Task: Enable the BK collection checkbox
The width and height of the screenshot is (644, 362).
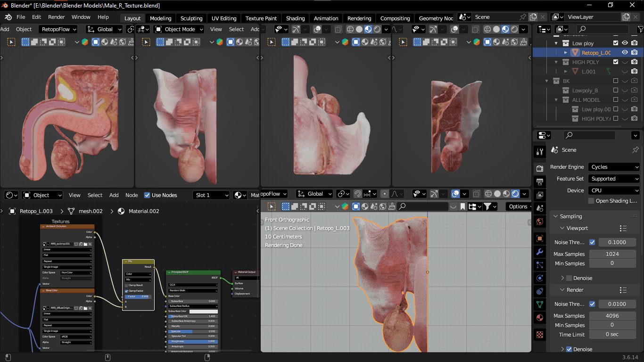Action: click(616, 81)
